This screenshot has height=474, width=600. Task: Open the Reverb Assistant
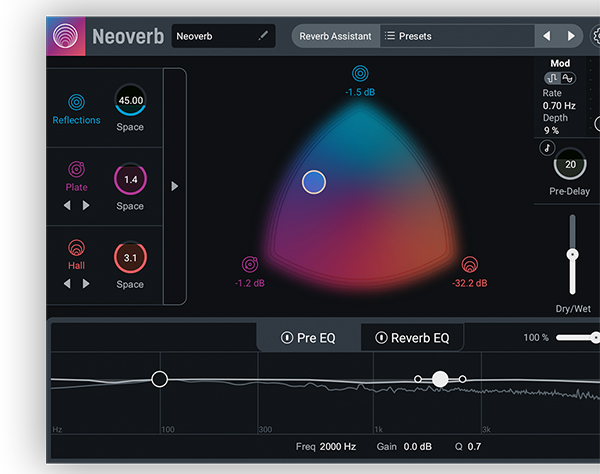[335, 36]
